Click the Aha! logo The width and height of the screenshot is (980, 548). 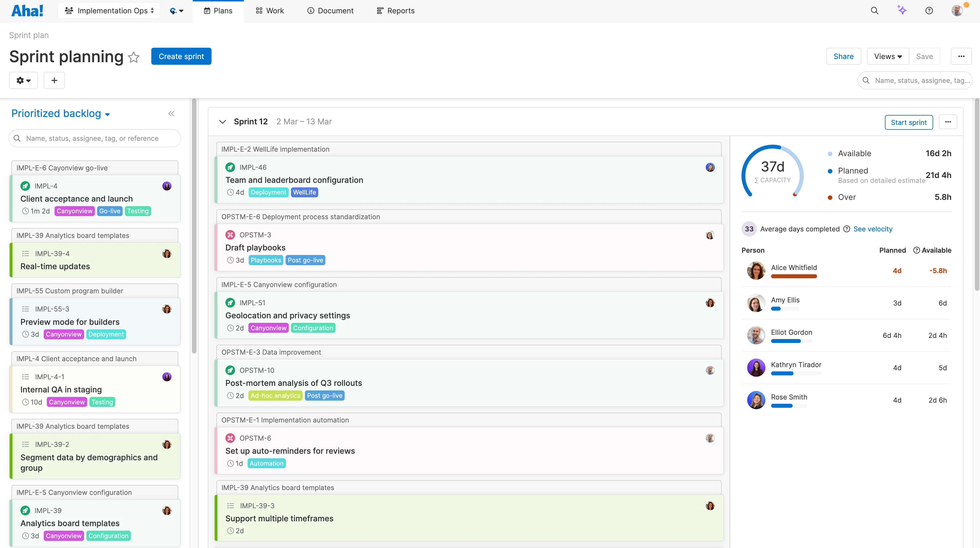27,10
